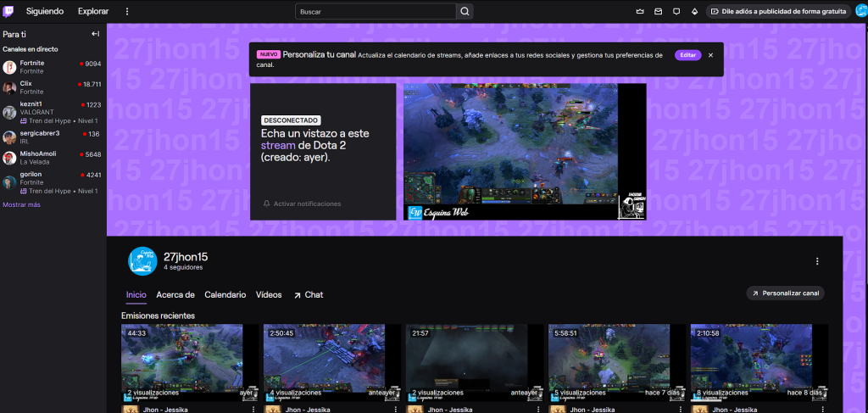Image resolution: width=868 pixels, height=413 pixels.
Task: Click Activar notificaciones bell
Action: [303, 204]
